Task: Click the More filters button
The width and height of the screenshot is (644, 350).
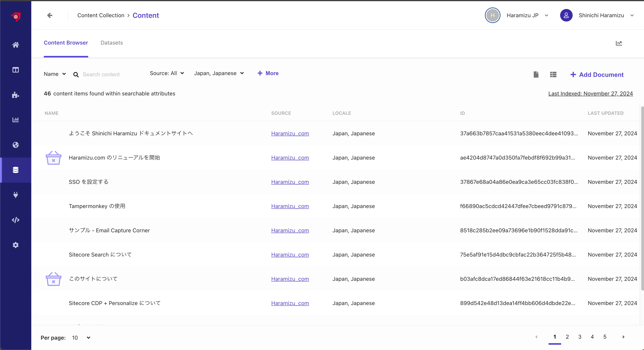Action: (268, 73)
